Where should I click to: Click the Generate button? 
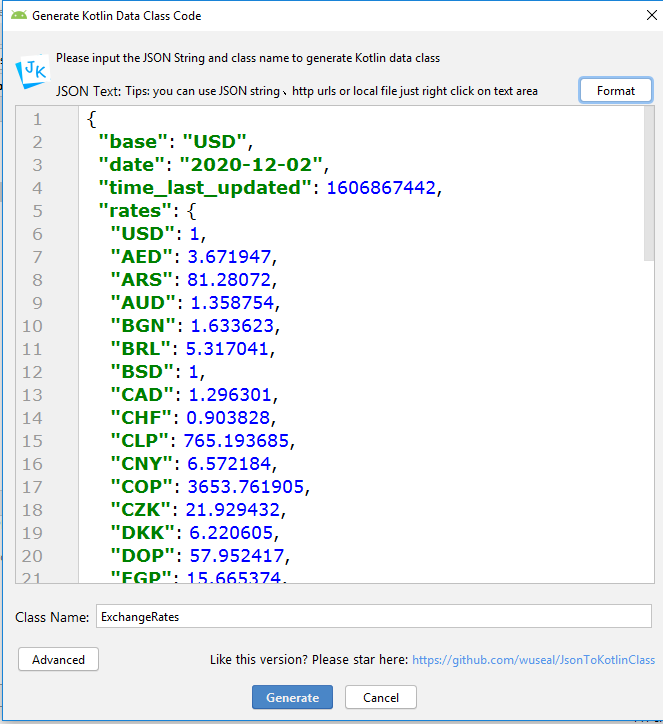[x=292, y=697]
